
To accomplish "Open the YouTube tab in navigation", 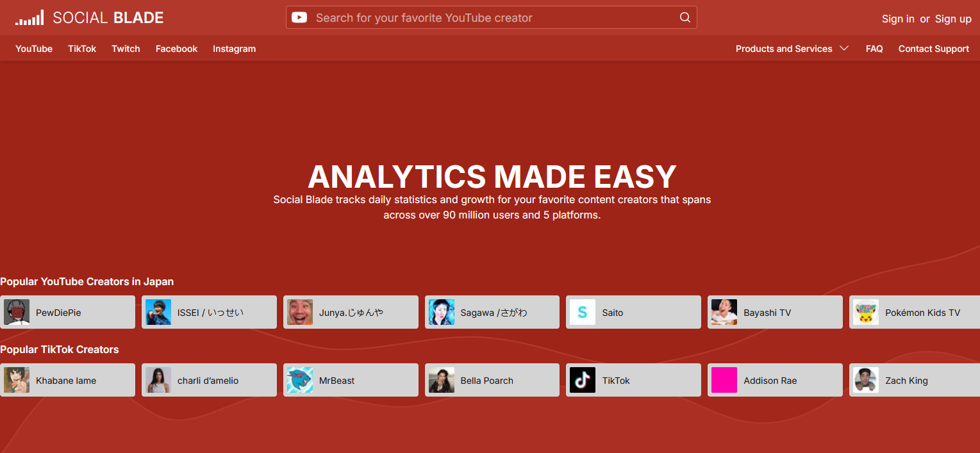I will 34,49.
